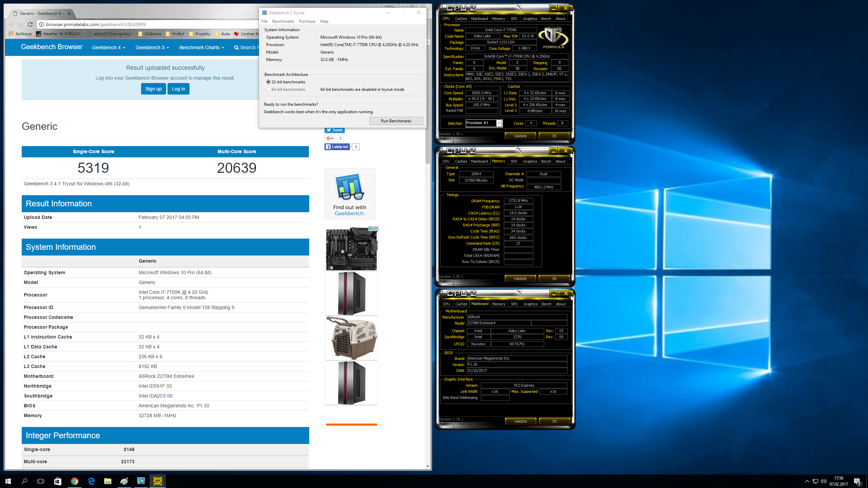868x488 pixels.
Task: Reload the Geekbench Browser page
Action: (30, 24)
